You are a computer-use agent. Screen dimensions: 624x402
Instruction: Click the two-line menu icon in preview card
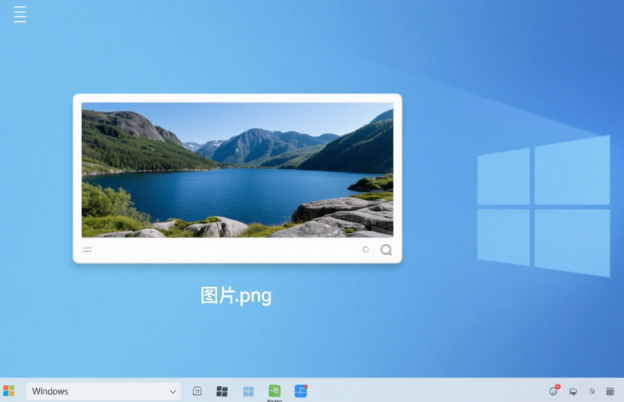(x=87, y=250)
